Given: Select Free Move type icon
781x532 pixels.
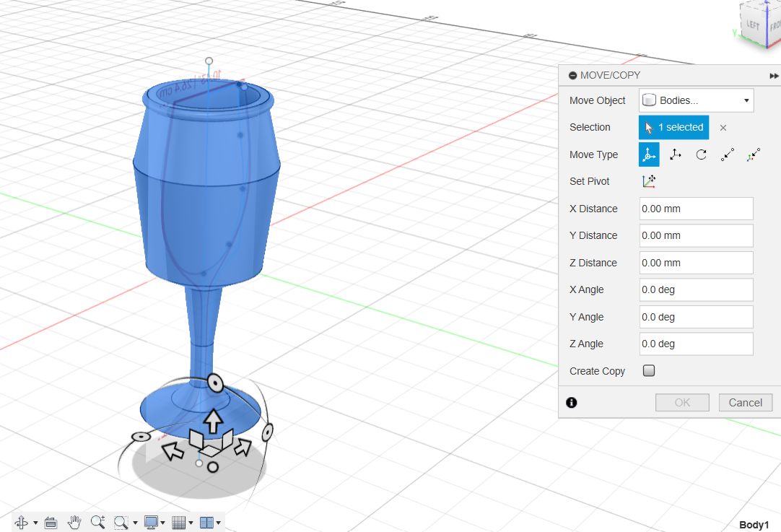Looking at the screenshot, I should coord(648,154).
